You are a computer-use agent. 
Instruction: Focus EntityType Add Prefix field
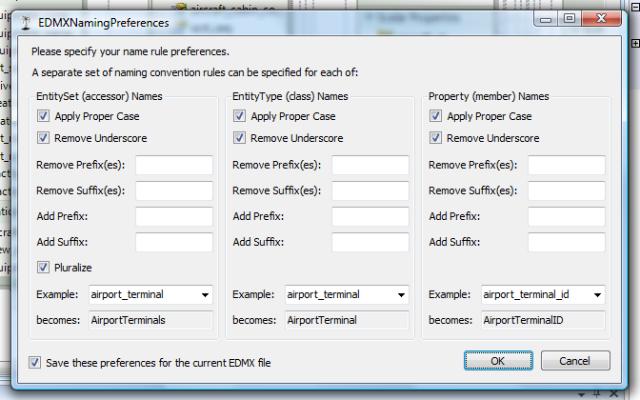370,216
